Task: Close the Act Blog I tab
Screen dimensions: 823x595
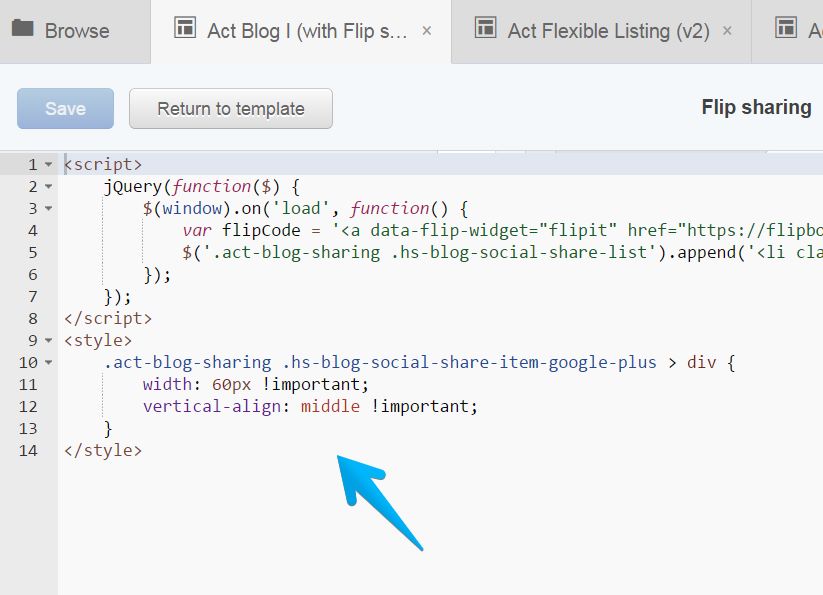Action: [427, 31]
